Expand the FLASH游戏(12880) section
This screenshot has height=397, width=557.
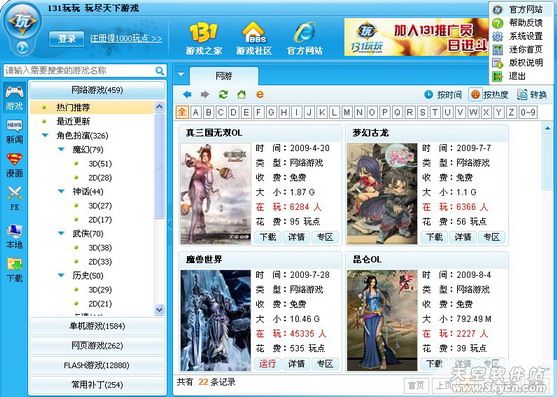pyautogui.click(x=97, y=365)
